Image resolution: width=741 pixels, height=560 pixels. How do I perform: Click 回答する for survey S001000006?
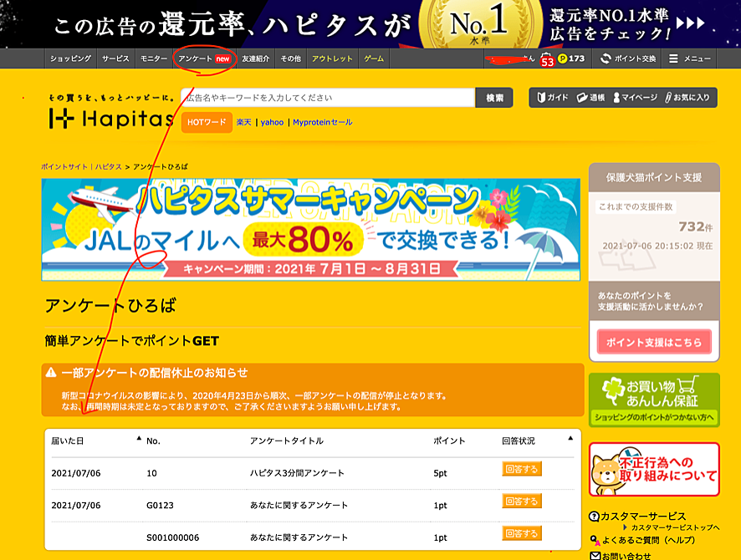pos(522,533)
